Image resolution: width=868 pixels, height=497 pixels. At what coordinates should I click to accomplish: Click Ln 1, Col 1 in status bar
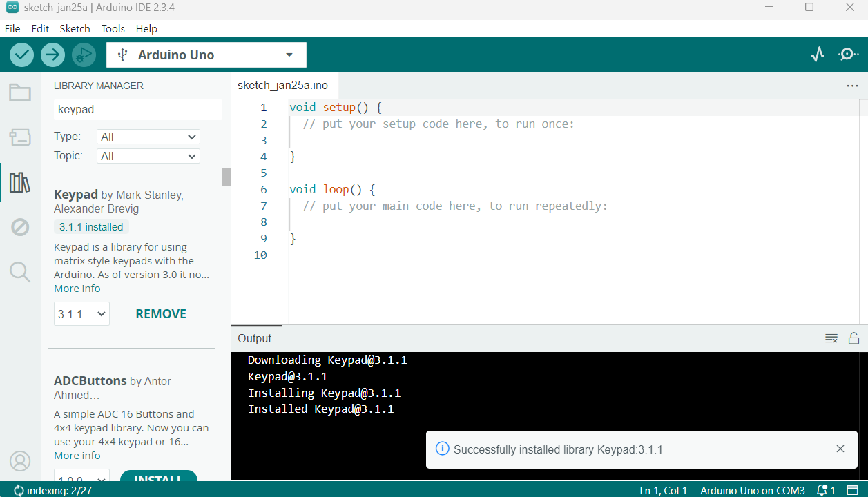click(663, 490)
